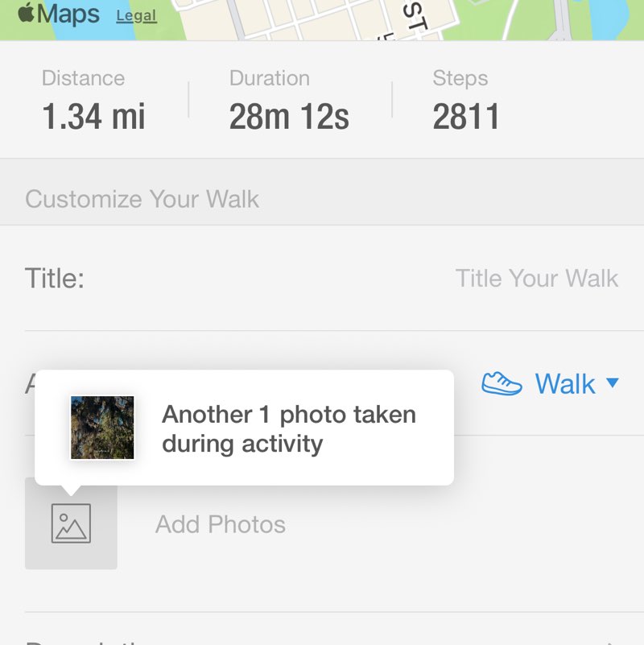Tap the Add Photos label

tap(221, 524)
